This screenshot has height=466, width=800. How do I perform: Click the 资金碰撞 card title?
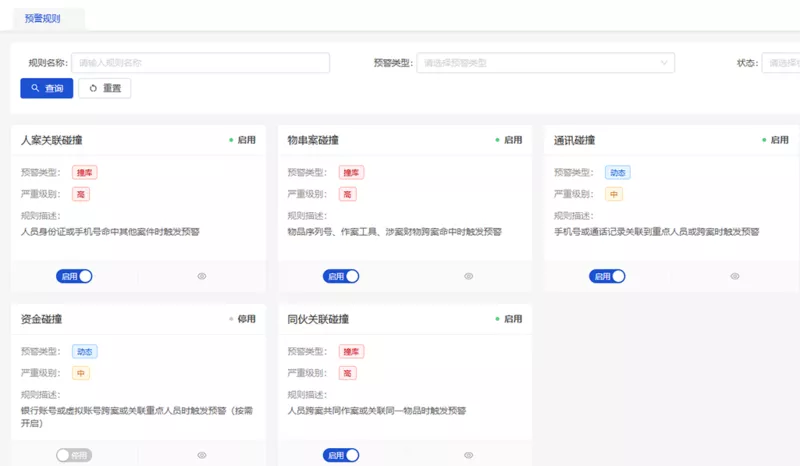pos(41,319)
